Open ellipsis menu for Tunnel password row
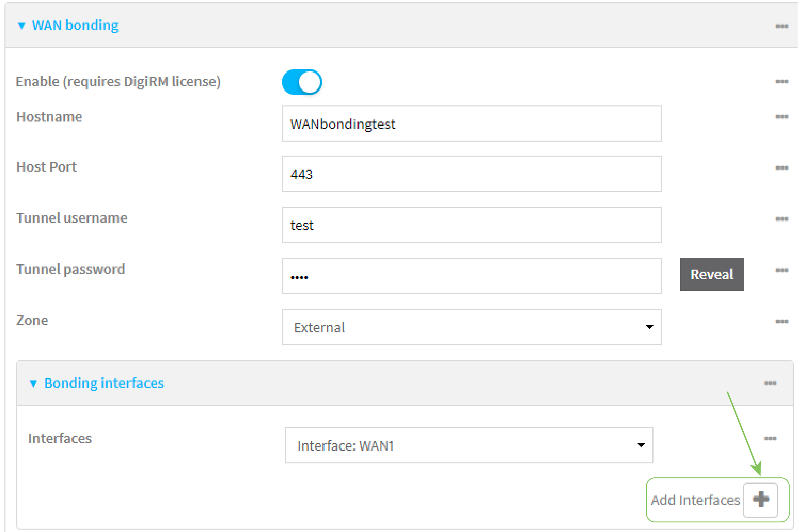Viewport: 798px width, 532px height. [x=782, y=270]
